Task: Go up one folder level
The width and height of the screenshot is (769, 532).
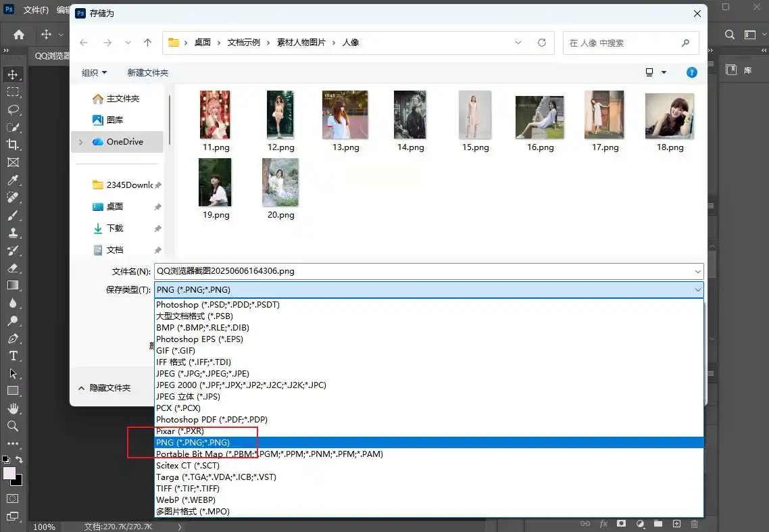Action: [147, 43]
